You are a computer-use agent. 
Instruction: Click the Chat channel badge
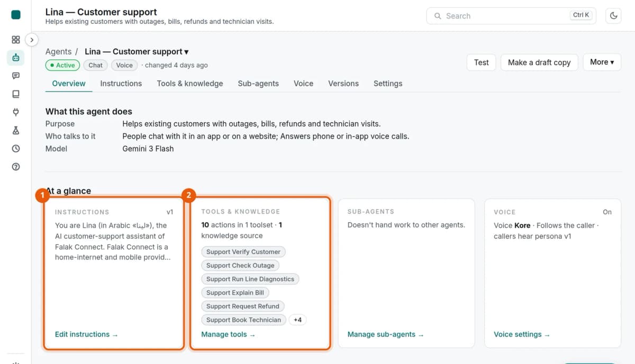pos(96,65)
